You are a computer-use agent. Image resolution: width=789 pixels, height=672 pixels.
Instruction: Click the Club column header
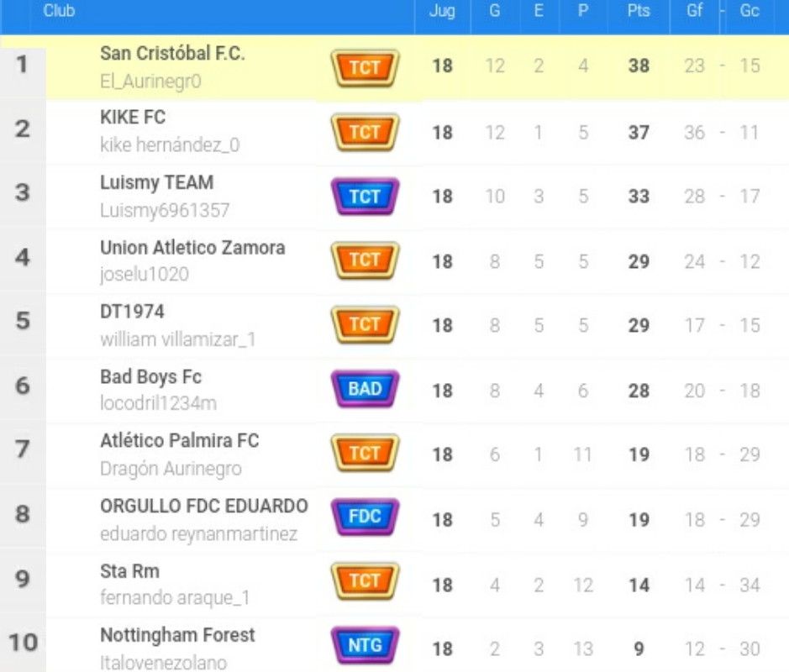59,11
